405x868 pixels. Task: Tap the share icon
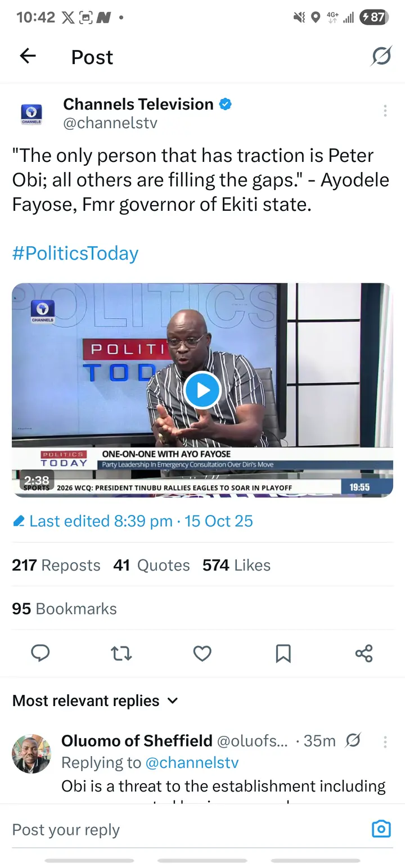[364, 653]
